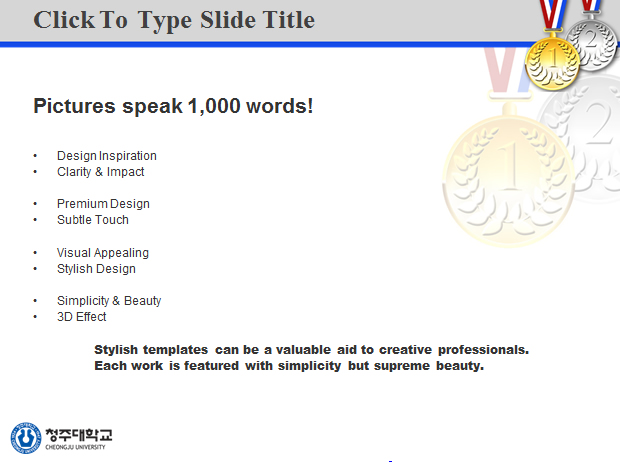Click the red-blue ribbon of gold medal
This screenshot has height=465, width=620.
(553, 15)
